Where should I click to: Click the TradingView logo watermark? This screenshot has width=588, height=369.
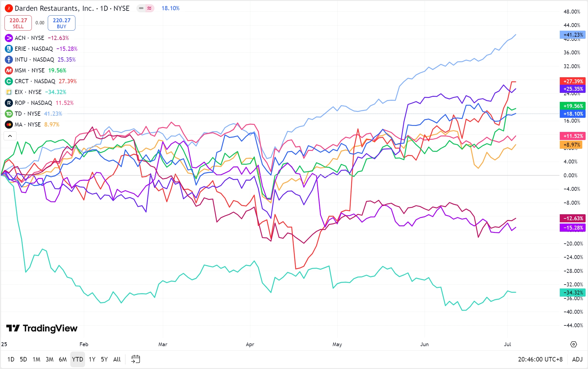[42, 328]
